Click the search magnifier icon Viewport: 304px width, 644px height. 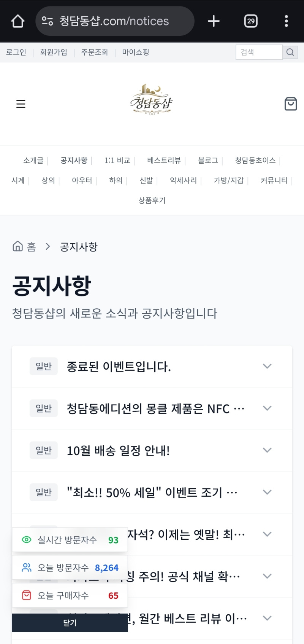(x=290, y=52)
